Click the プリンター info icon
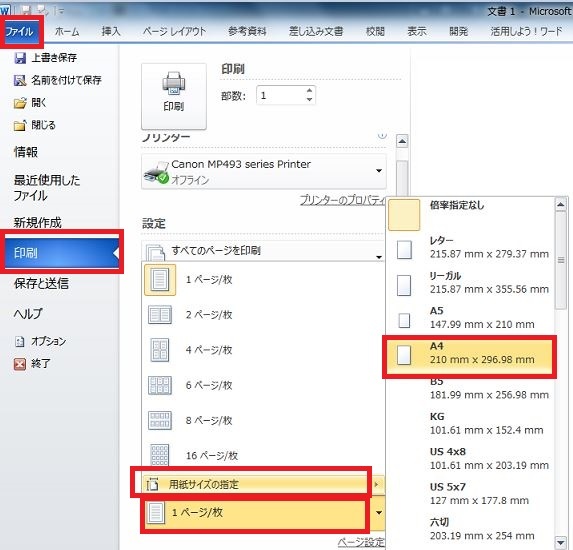This screenshot has width=573, height=550. [x=382, y=135]
